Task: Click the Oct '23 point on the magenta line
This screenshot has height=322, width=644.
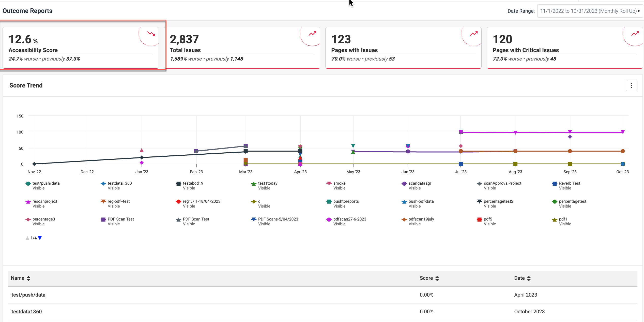Action: pyautogui.click(x=622, y=132)
